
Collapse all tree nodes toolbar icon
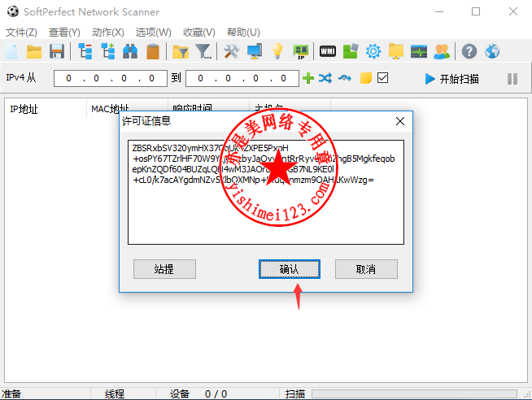[x=85, y=51]
